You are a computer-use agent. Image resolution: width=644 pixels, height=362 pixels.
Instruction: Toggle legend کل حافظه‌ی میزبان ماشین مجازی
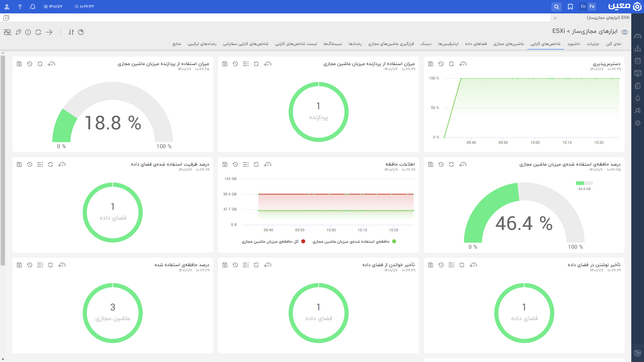273,241
